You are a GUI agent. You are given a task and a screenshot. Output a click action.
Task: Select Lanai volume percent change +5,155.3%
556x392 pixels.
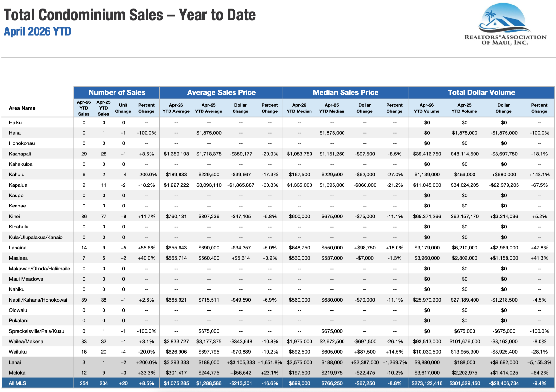click(539, 363)
